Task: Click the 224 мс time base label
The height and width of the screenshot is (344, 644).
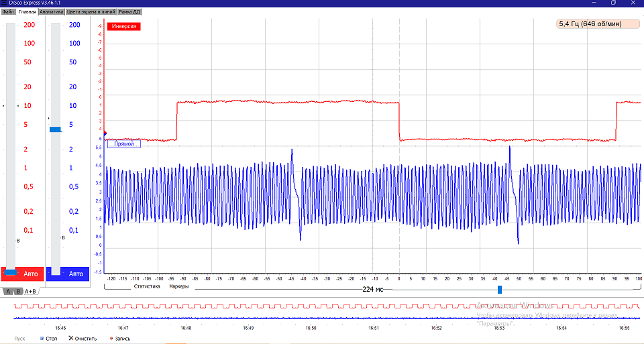Action: 372,290
